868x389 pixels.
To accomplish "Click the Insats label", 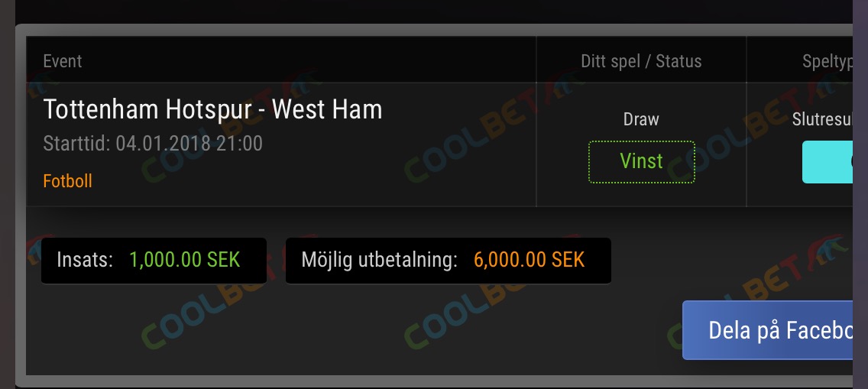I will pos(86,260).
